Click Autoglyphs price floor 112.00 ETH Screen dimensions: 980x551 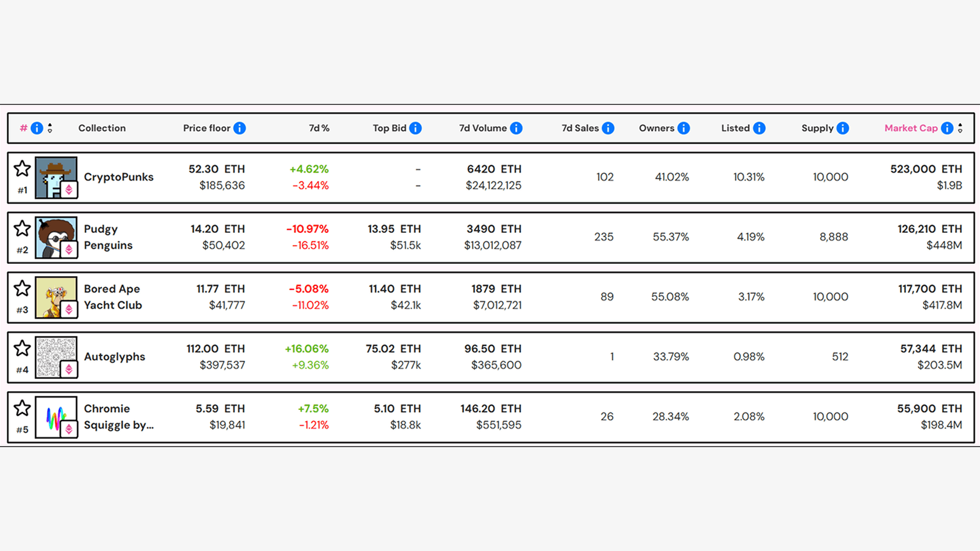tap(216, 348)
